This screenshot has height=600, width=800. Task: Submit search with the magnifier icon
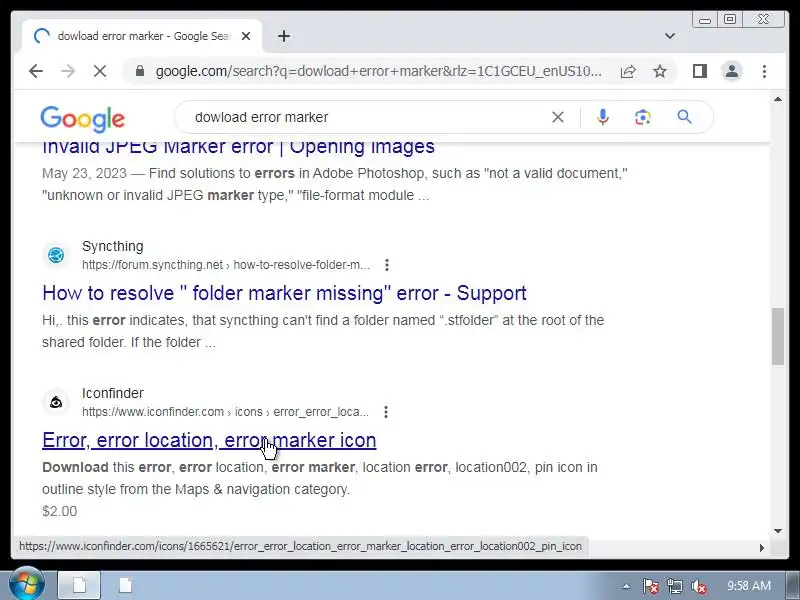click(684, 117)
